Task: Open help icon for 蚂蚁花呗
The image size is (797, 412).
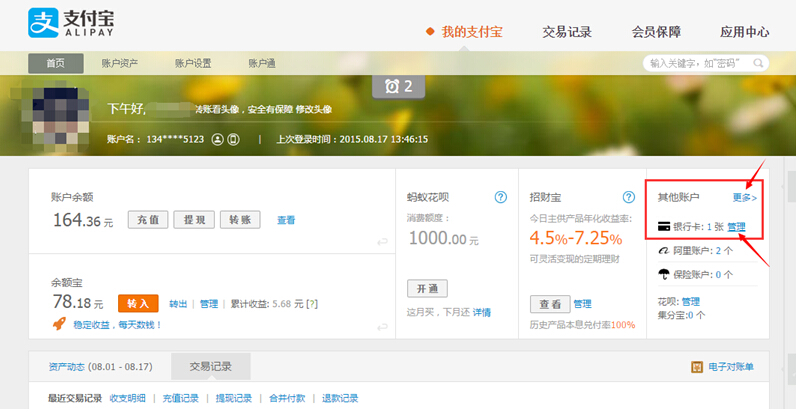Action: click(x=501, y=197)
